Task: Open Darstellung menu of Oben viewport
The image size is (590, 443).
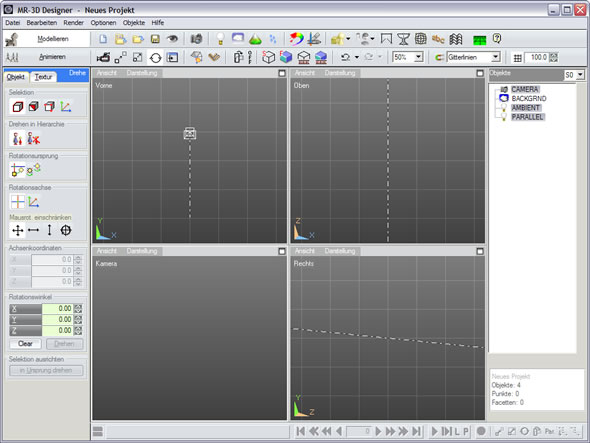Action: (x=340, y=73)
